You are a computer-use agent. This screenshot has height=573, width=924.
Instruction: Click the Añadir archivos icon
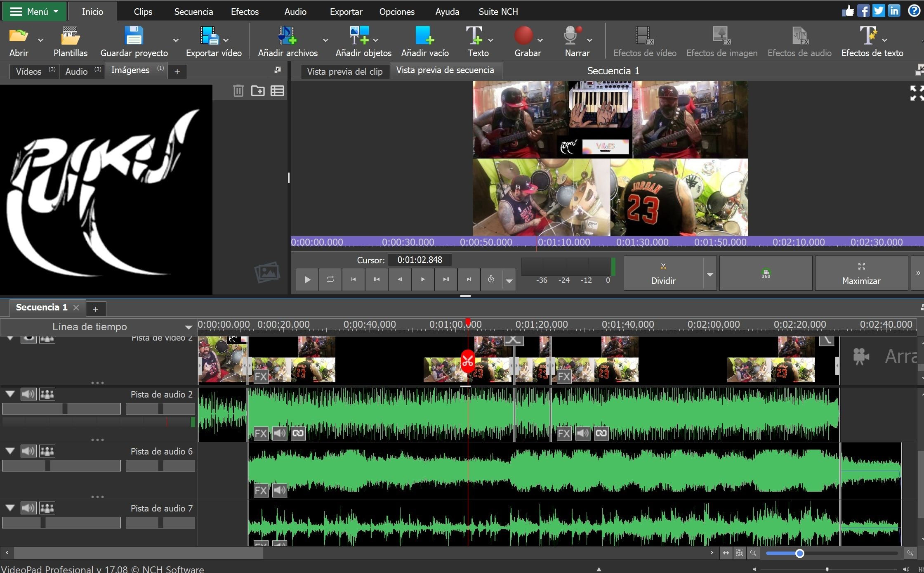tap(288, 36)
